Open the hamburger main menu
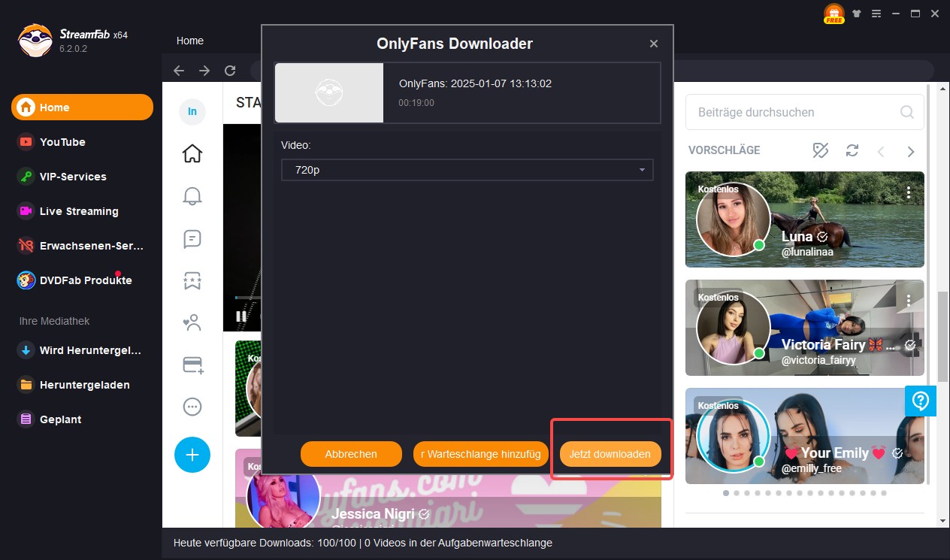This screenshot has width=950, height=560. point(876,14)
